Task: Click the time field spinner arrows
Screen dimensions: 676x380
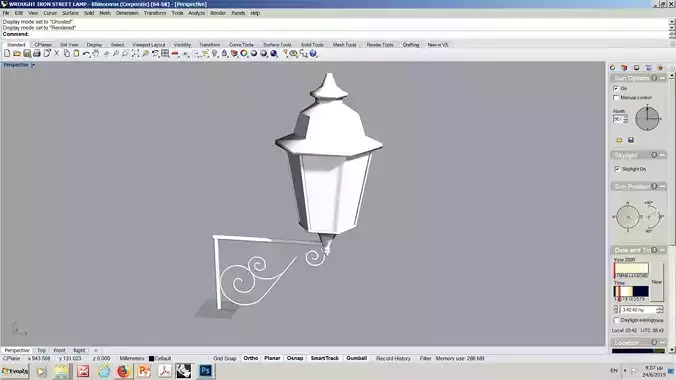Action: tap(660, 310)
